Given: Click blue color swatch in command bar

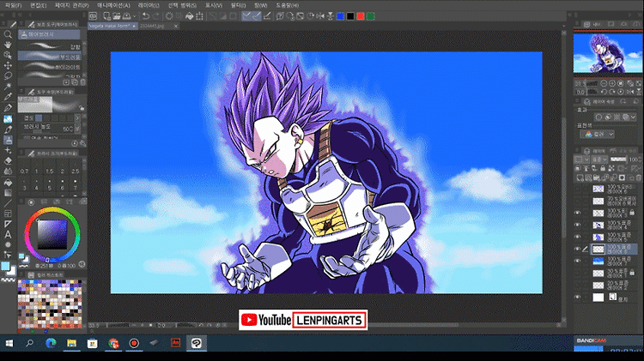Looking at the screenshot, I should (340, 16).
